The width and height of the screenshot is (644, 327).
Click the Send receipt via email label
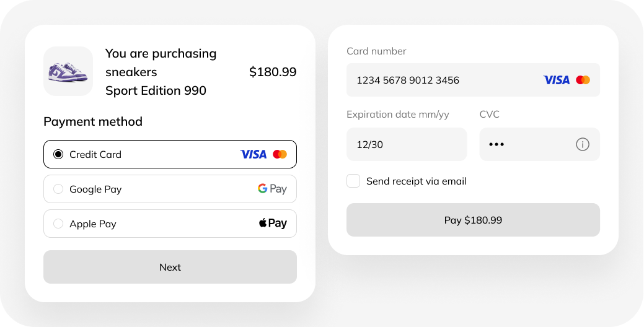click(x=416, y=181)
